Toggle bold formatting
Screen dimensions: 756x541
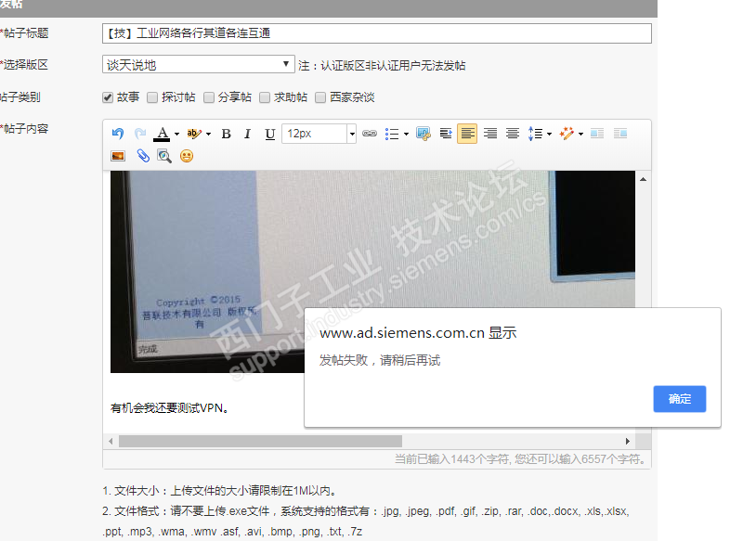click(x=226, y=134)
